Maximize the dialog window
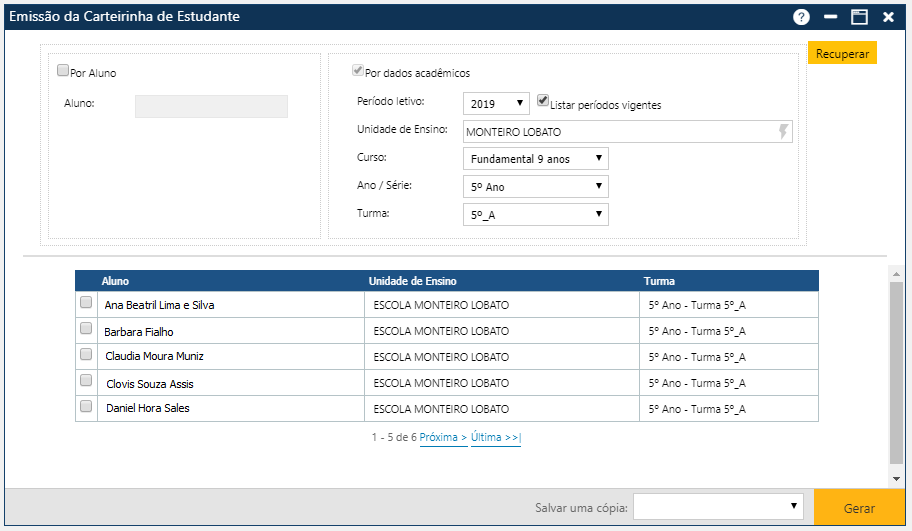Viewport: 912px width, 531px height. coord(859,17)
